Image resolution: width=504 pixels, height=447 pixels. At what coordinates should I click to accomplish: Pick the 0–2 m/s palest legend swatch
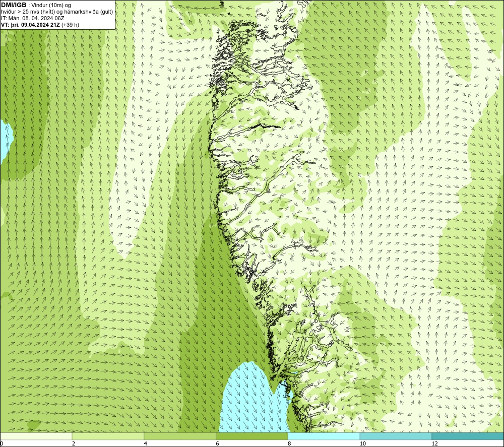36,436
